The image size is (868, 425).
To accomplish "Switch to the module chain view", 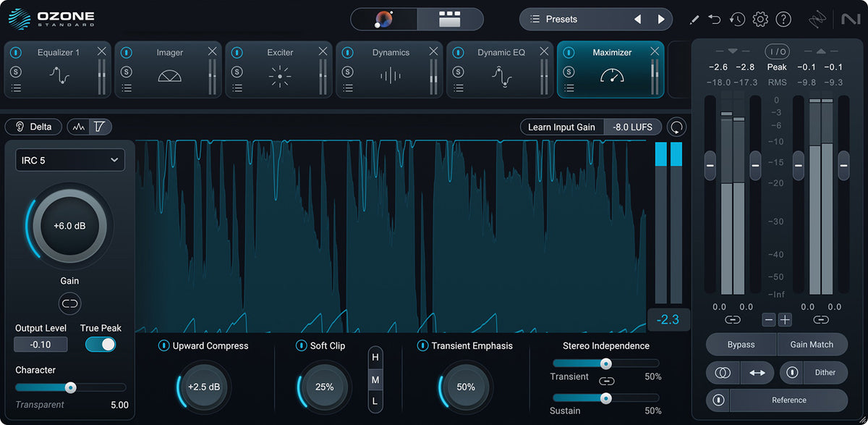I will [450, 20].
